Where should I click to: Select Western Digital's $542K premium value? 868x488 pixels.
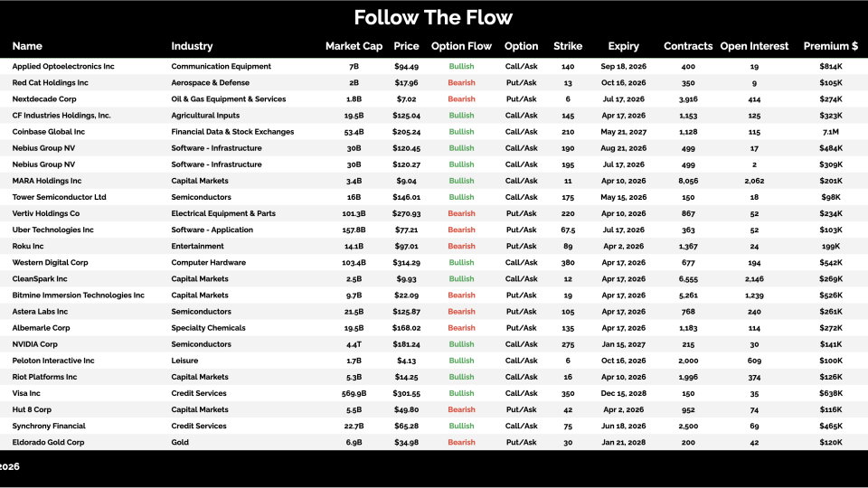point(830,262)
